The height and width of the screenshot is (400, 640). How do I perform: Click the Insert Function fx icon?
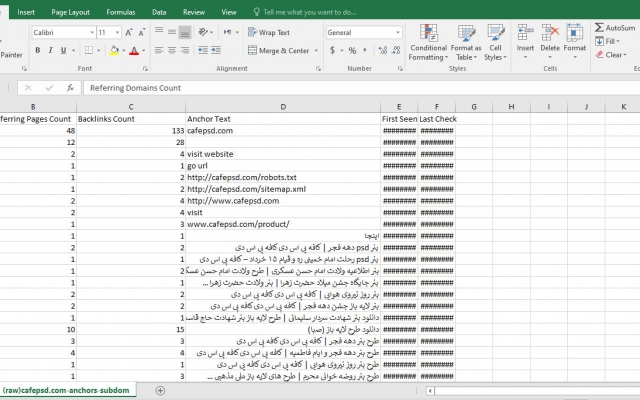point(70,88)
